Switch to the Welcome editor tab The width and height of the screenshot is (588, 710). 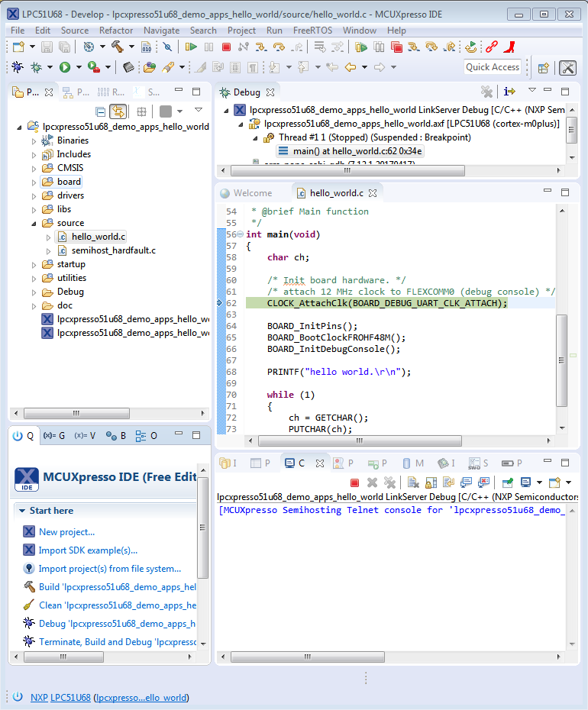pyautogui.click(x=251, y=193)
